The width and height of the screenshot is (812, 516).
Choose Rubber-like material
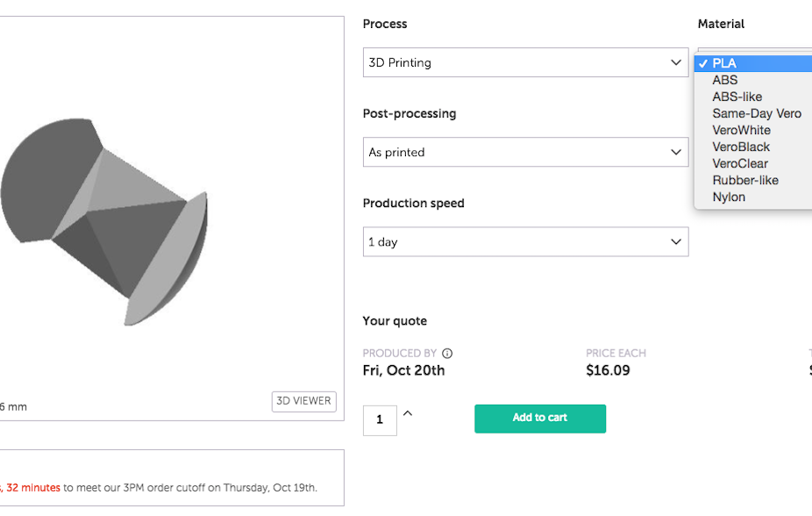pyautogui.click(x=753, y=180)
